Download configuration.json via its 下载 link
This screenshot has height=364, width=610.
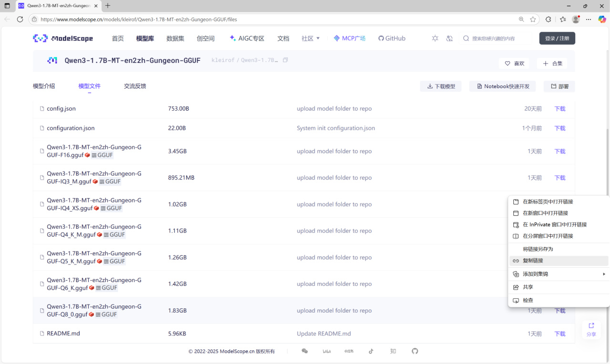[x=560, y=128]
